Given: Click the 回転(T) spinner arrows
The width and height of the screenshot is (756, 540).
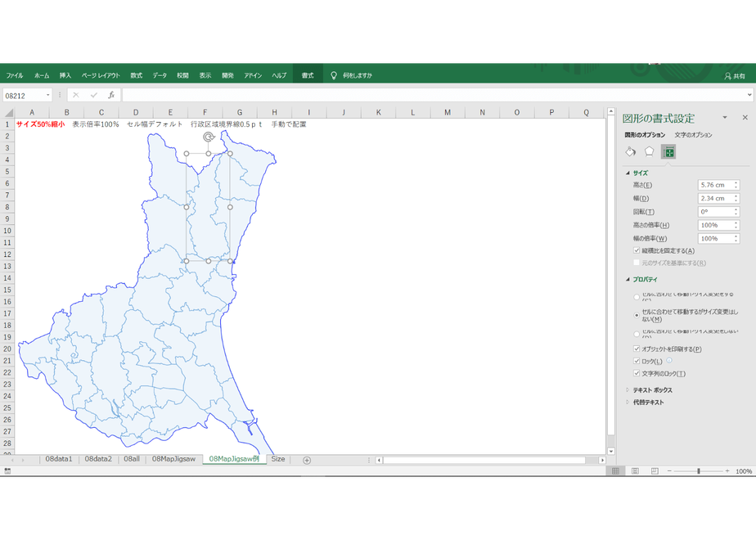Looking at the screenshot, I should pos(736,212).
